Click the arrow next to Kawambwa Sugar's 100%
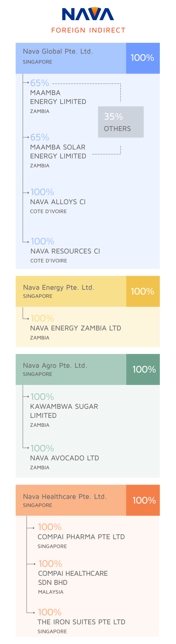This screenshot has height=644, width=176. [x=26, y=397]
